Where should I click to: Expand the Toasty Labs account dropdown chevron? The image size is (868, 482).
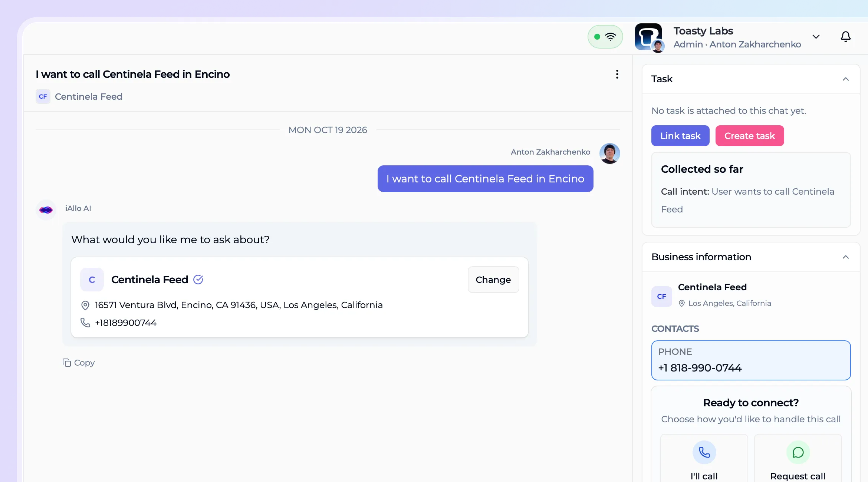(x=816, y=37)
